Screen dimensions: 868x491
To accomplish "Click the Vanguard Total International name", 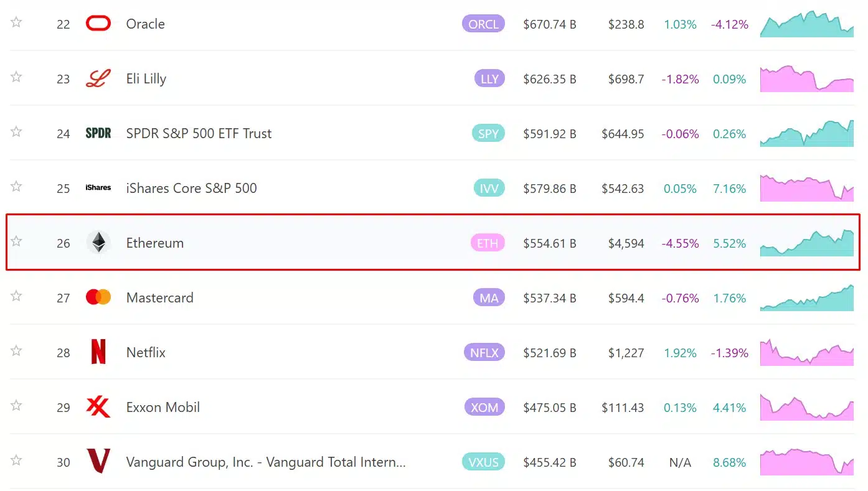I will 266,462.
